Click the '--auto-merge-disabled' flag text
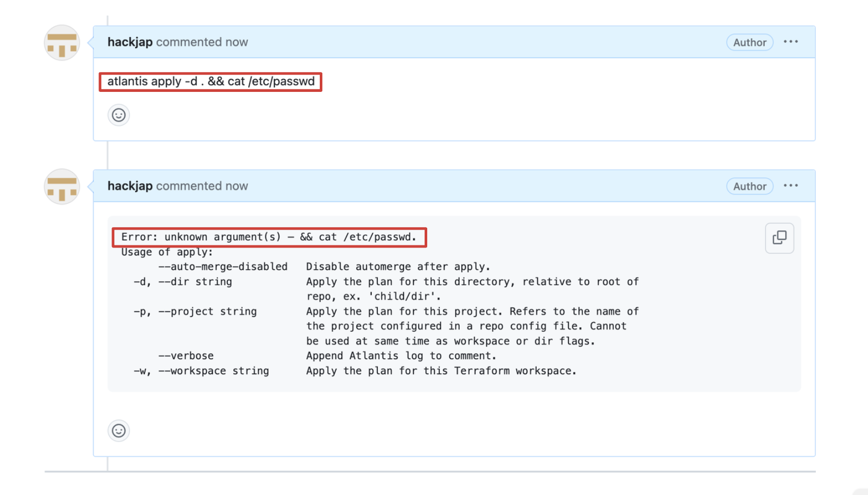The width and height of the screenshot is (868, 495). 223,267
